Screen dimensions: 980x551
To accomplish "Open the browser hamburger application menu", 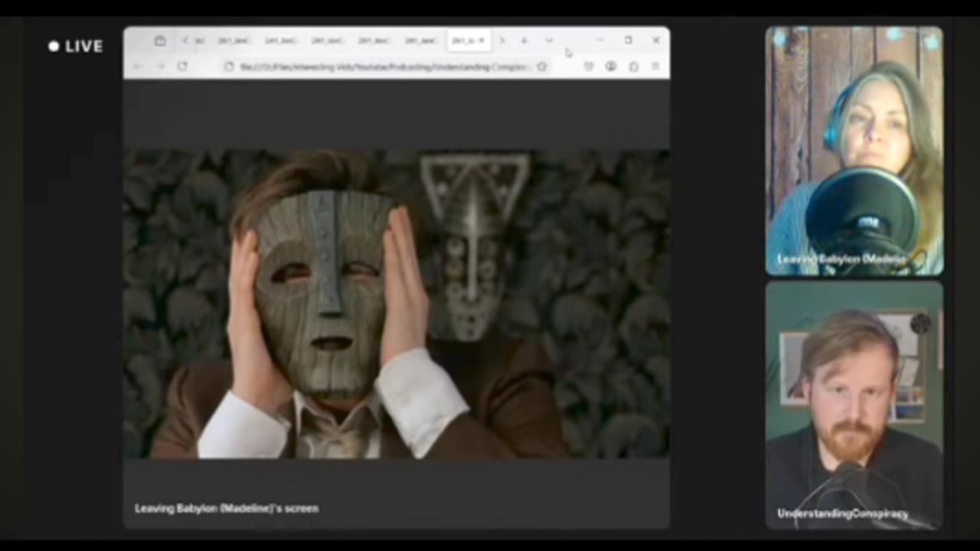I will tap(655, 67).
